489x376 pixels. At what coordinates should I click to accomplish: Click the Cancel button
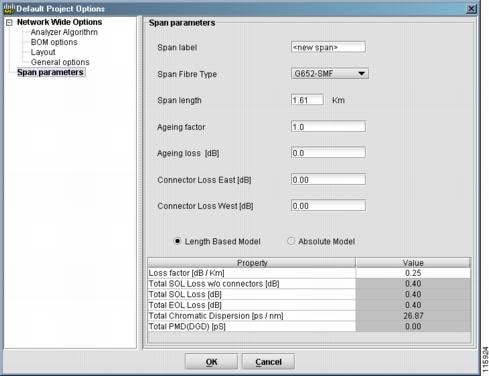pos(268,362)
